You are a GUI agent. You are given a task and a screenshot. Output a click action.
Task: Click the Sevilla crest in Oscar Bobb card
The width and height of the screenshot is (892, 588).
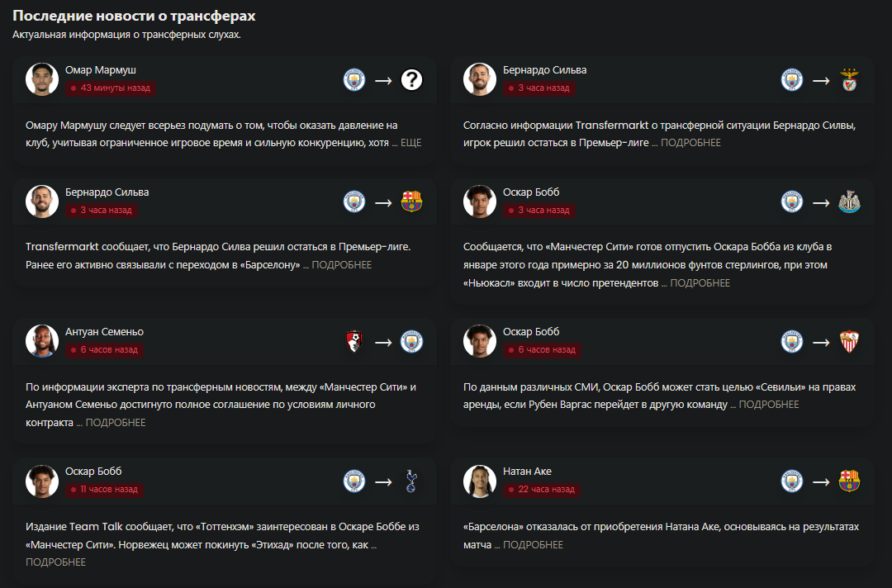pyautogui.click(x=849, y=341)
